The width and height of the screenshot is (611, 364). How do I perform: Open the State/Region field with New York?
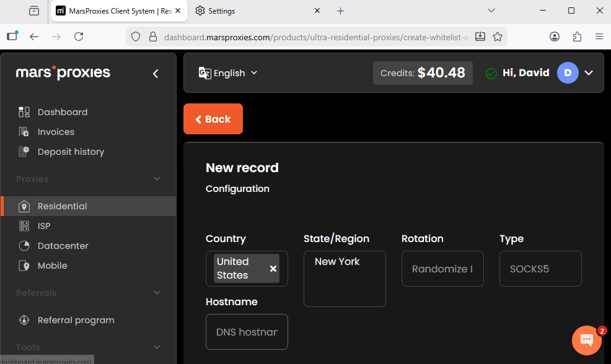point(345,279)
